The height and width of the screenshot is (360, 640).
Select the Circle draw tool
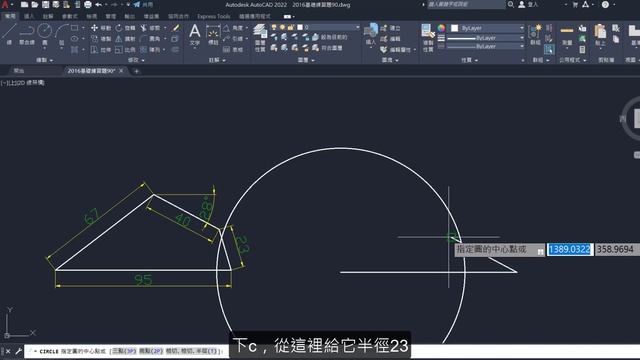[x=44, y=34]
